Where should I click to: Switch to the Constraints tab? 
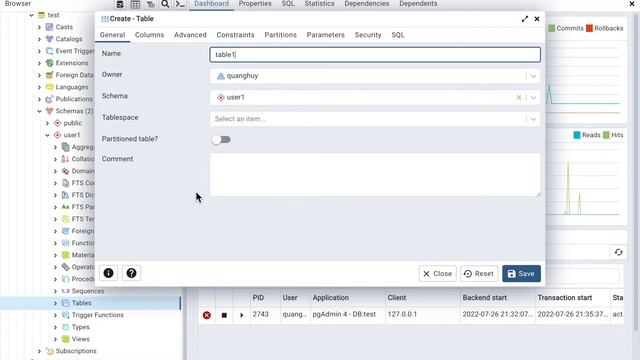pos(236,35)
